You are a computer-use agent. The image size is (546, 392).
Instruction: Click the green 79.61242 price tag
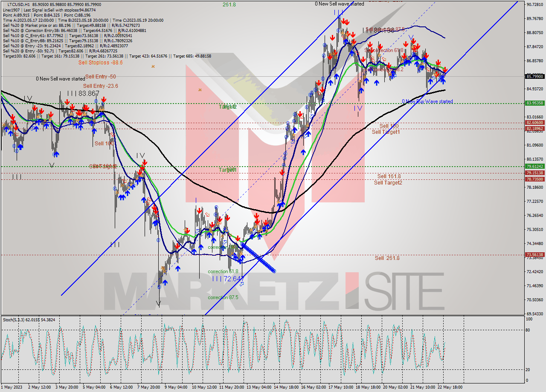535,167
